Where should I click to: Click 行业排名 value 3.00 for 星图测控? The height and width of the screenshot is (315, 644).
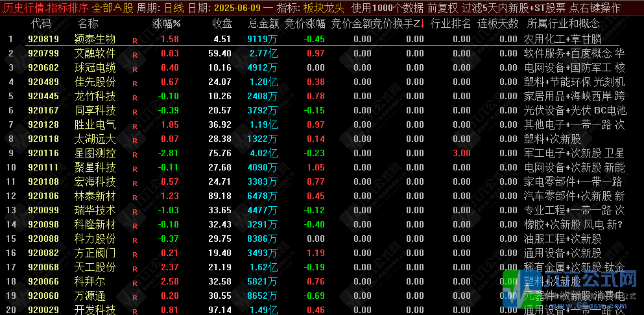[x=462, y=154]
